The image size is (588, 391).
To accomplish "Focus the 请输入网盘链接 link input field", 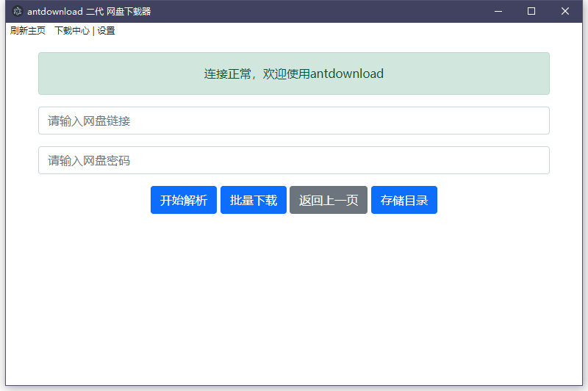I will [x=294, y=121].
